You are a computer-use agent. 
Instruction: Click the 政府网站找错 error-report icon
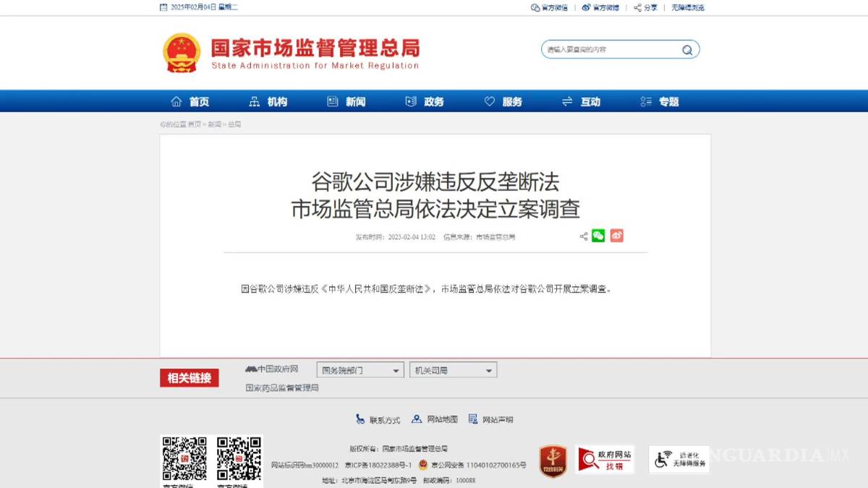(604, 458)
